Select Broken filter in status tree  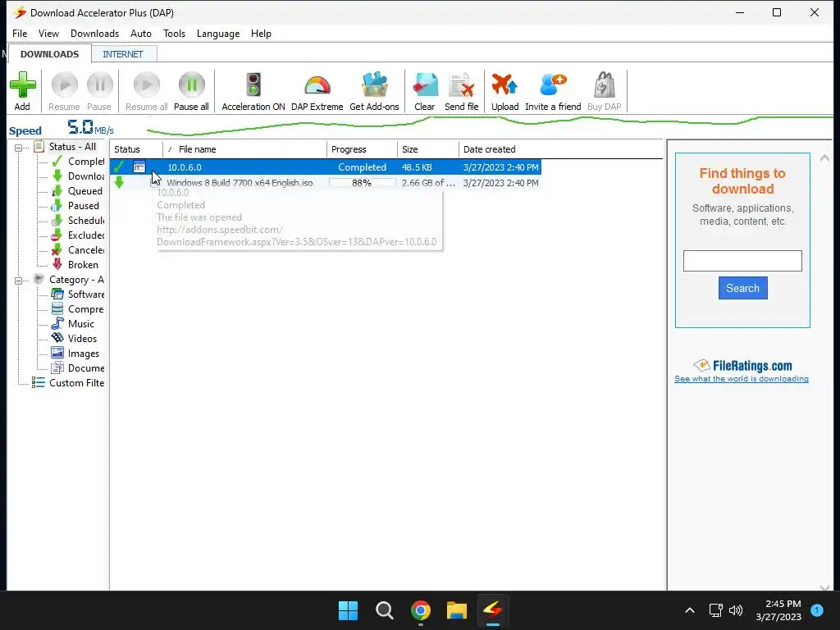pos(75,265)
